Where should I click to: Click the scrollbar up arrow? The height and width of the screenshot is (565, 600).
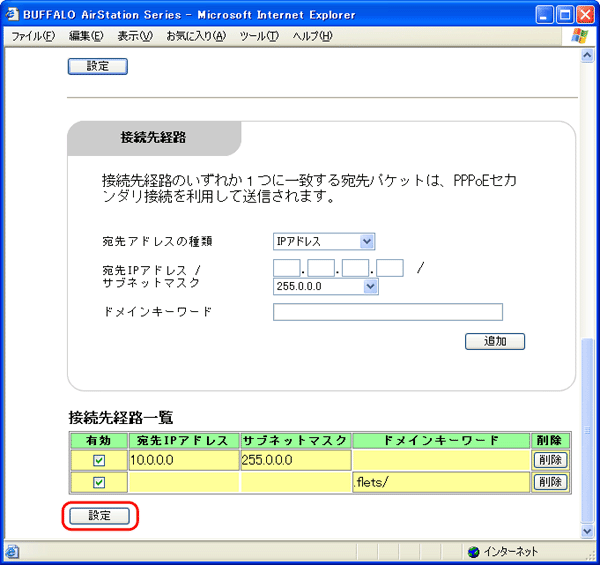(x=587, y=56)
